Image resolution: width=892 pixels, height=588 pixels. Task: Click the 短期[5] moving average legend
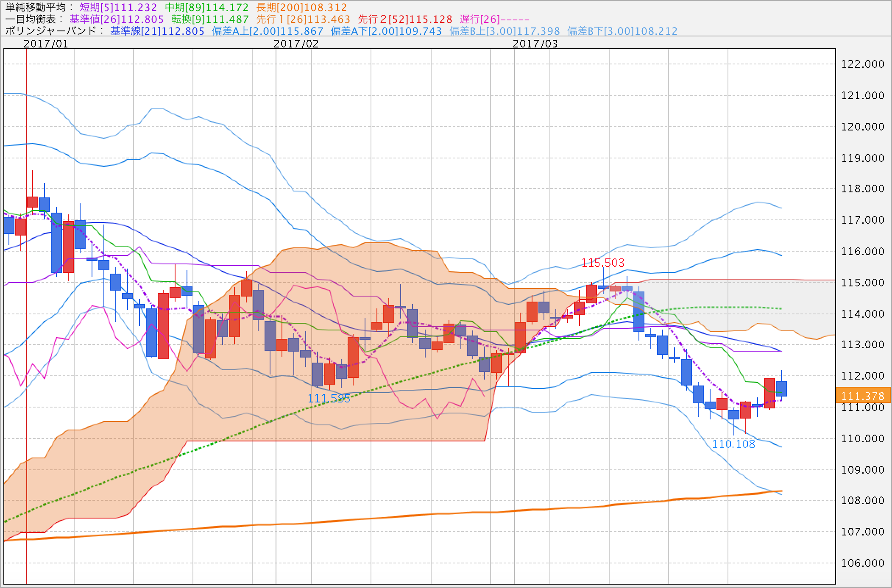118,8
